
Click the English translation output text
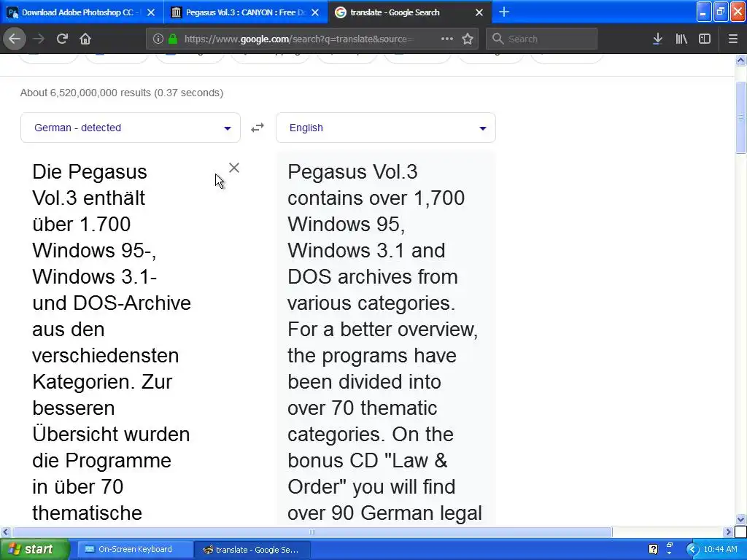(385, 342)
